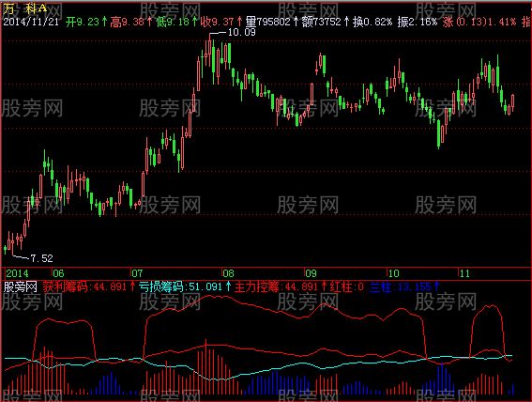
Task: Click the change value 涨(0.13)1.41%
Action: coord(479,22)
